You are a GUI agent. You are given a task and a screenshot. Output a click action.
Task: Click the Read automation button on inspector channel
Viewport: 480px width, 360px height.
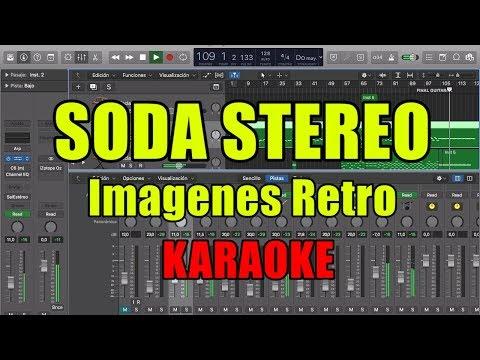pos(17,214)
